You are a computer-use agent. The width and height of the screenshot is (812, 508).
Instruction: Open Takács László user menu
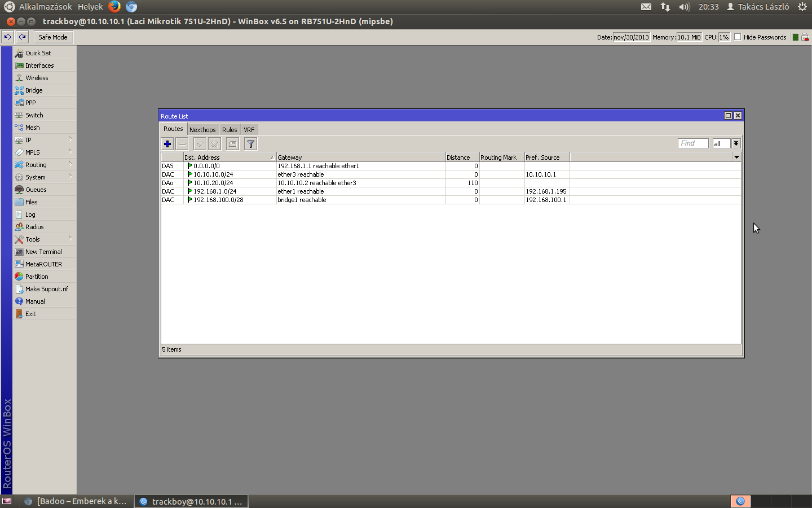coord(758,7)
